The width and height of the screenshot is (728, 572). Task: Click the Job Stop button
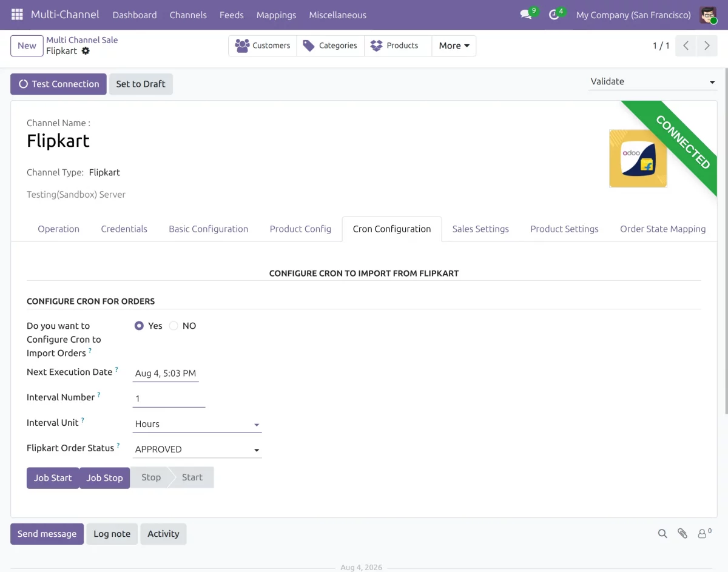click(104, 478)
